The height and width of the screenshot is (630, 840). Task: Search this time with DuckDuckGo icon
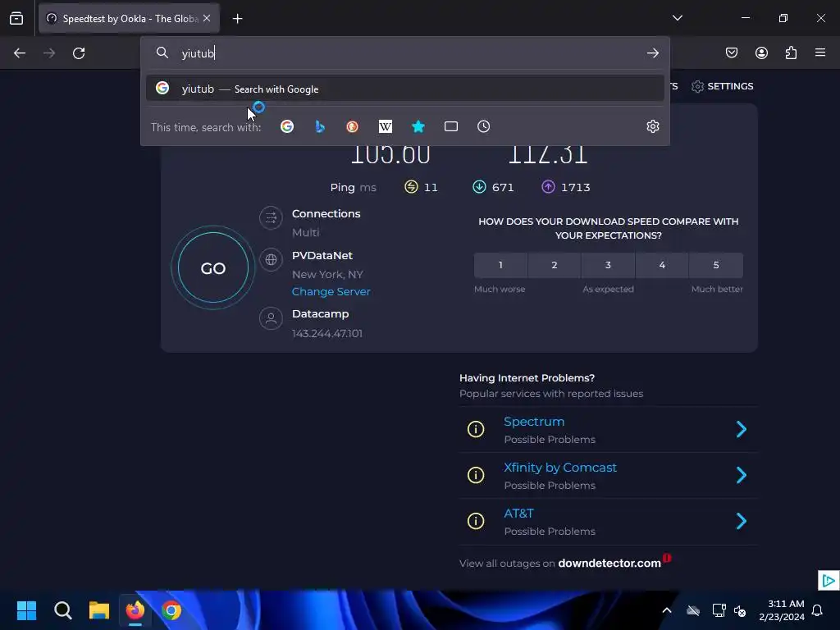[x=353, y=126]
